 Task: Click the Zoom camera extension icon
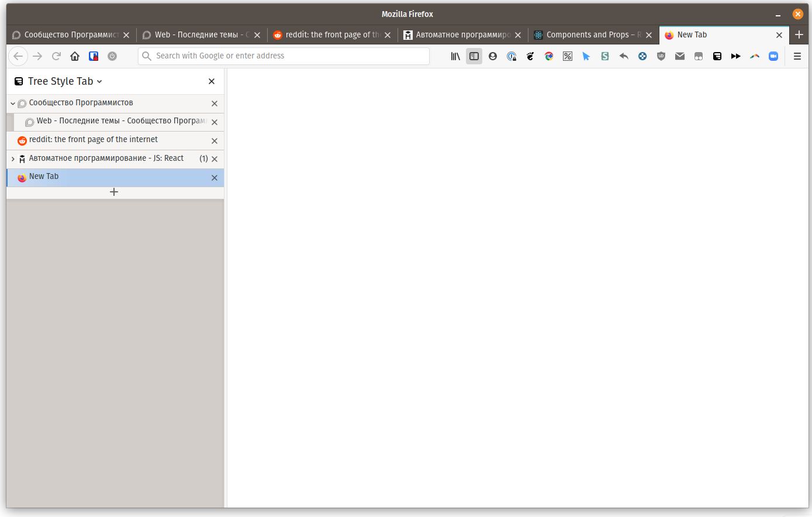(x=773, y=56)
